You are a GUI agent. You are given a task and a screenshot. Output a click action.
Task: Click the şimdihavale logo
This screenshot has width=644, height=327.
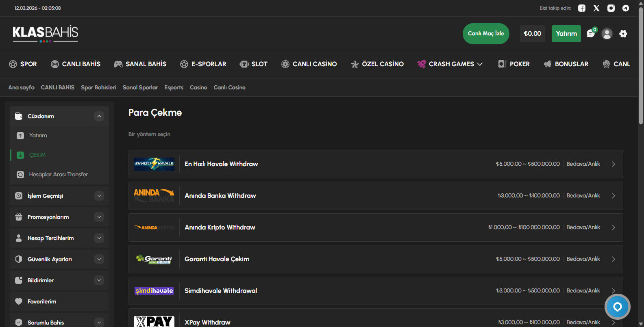coord(154,291)
